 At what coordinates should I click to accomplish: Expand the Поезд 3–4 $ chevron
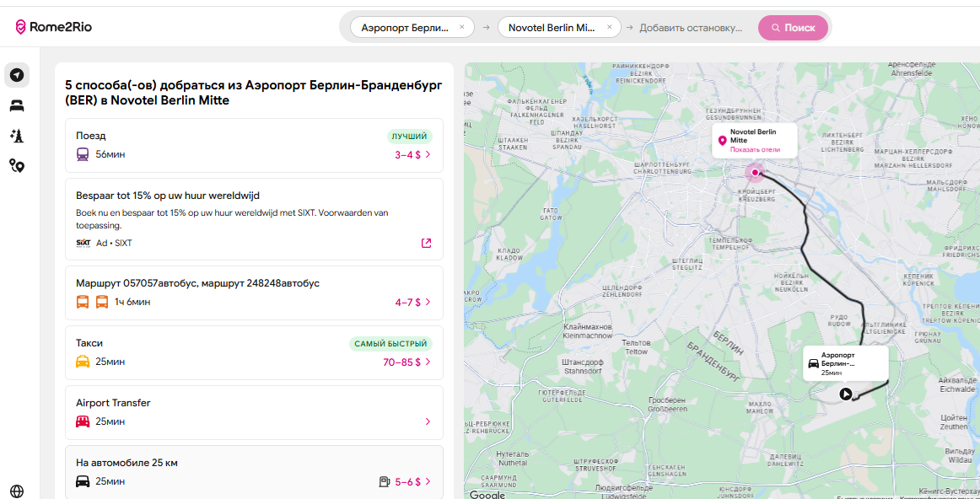pos(428,155)
